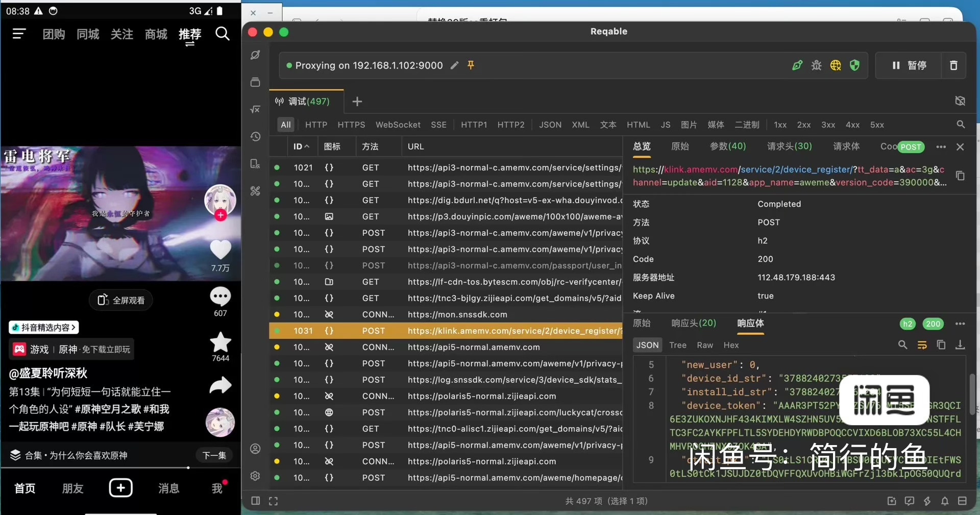Select the api5-normal.amemv.com CONNECT row
Image resolution: width=980 pixels, height=515 pixels.
click(446, 347)
